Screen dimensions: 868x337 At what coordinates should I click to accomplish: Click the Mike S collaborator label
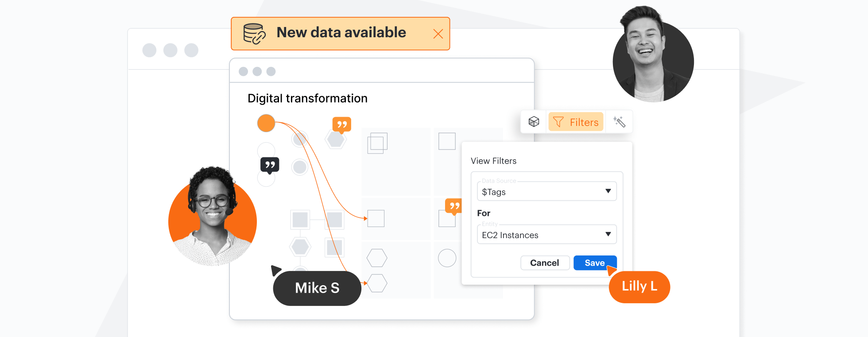317,288
